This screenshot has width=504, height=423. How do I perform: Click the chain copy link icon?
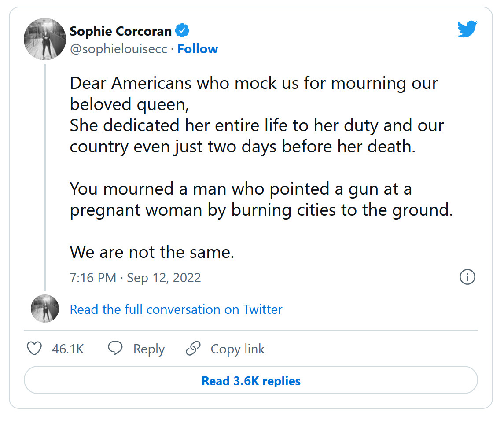click(193, 349)
